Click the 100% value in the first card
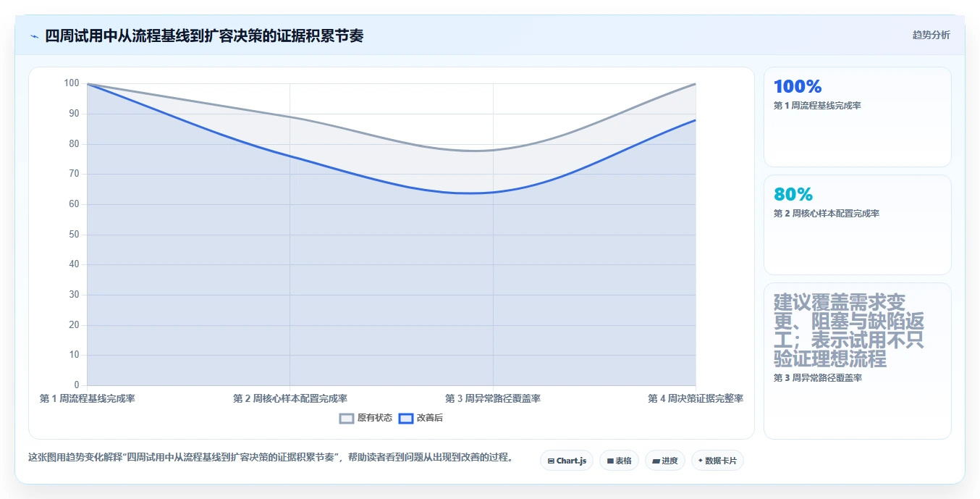980x499 pixels. pyautogui.click(x=798, y=87)
